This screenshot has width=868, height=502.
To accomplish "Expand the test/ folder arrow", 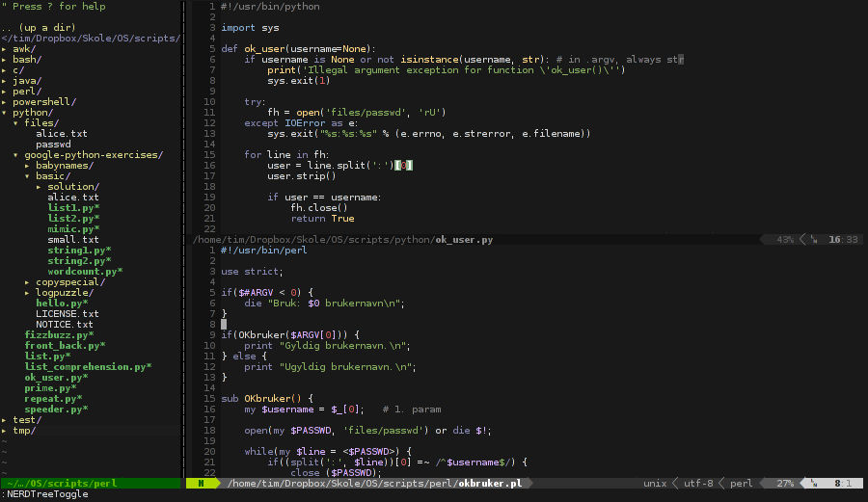I will pyautogui.click(x=4, y=420).
